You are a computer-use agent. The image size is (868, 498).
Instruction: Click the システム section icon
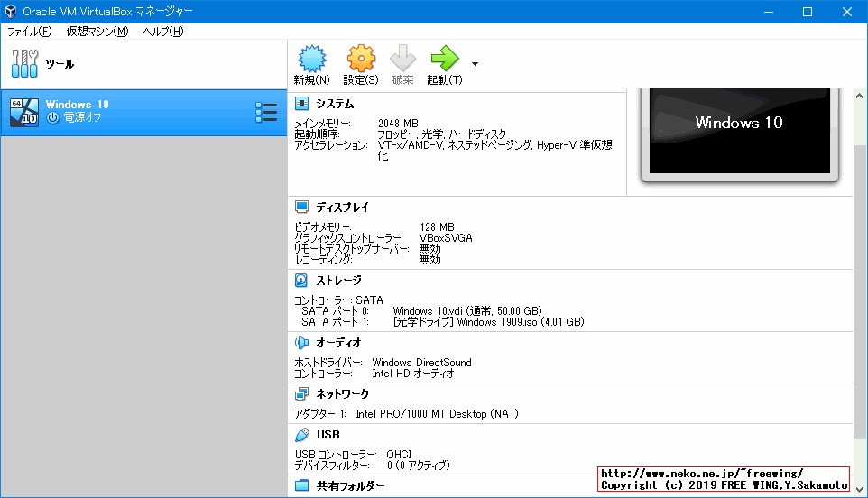[301, 104]
